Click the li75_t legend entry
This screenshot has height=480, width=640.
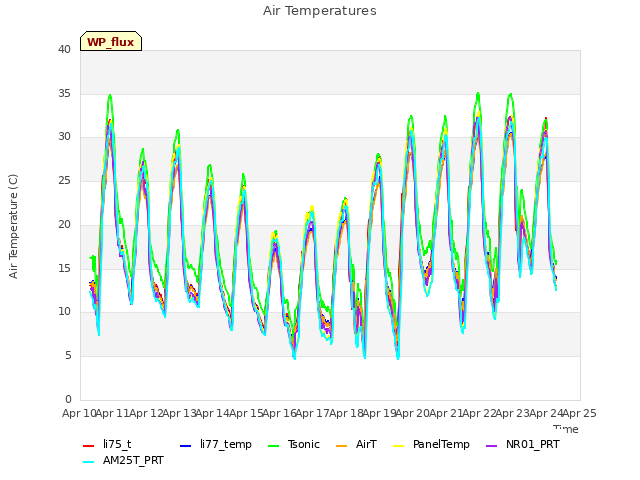click(107, 444)
